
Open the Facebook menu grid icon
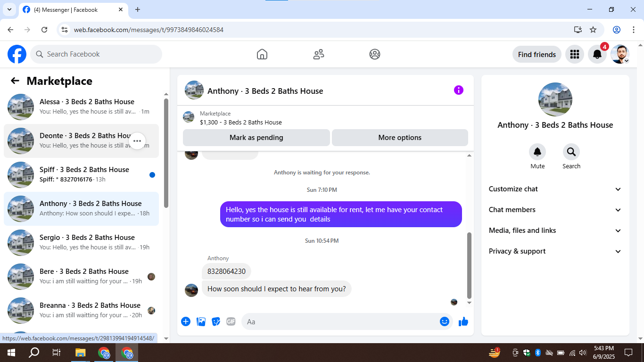(x=574, y=54)
